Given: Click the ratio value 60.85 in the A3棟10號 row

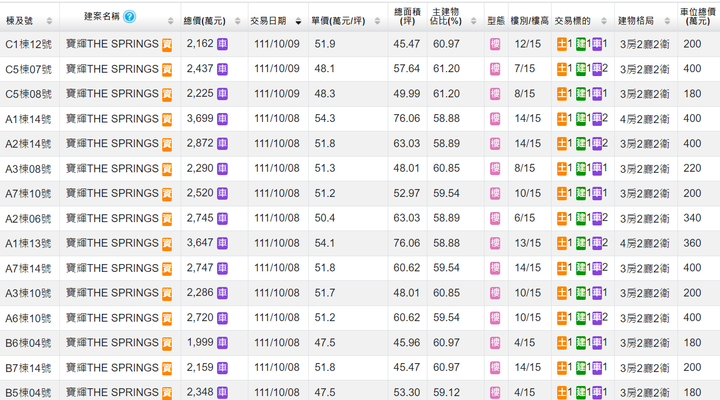Looking at the screenshot, I should pos(446,293).
